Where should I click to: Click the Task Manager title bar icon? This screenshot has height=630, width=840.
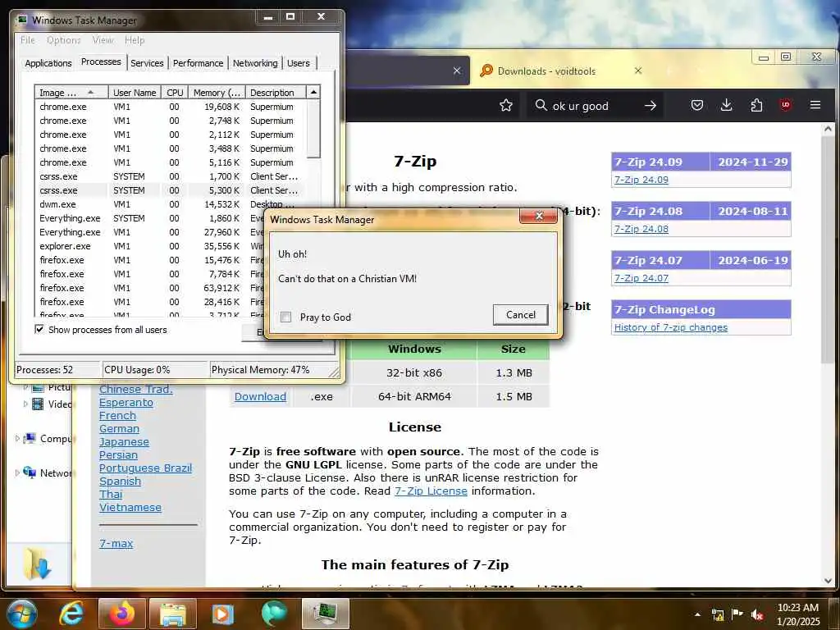22,20
